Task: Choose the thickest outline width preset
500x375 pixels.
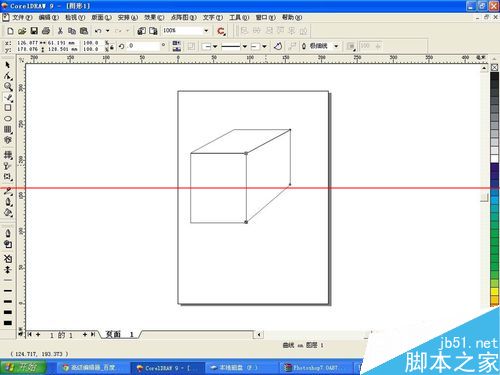Action: click(x=8, y=323)
